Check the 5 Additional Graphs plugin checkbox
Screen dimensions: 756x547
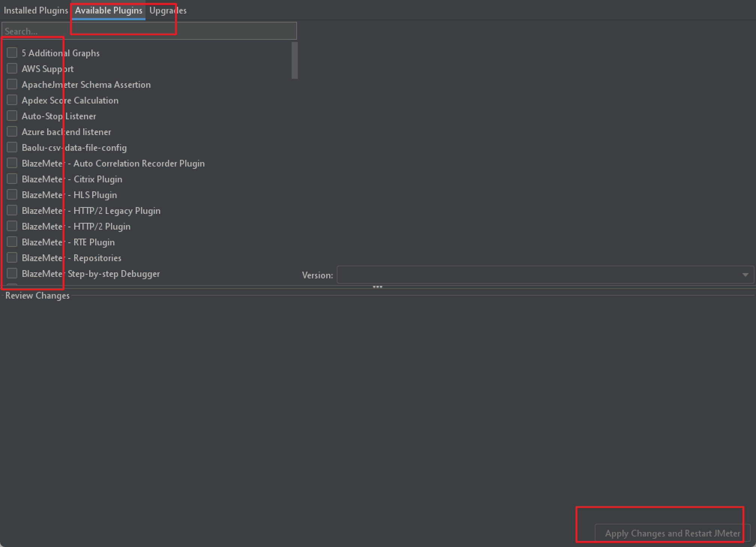click(12, 53)
